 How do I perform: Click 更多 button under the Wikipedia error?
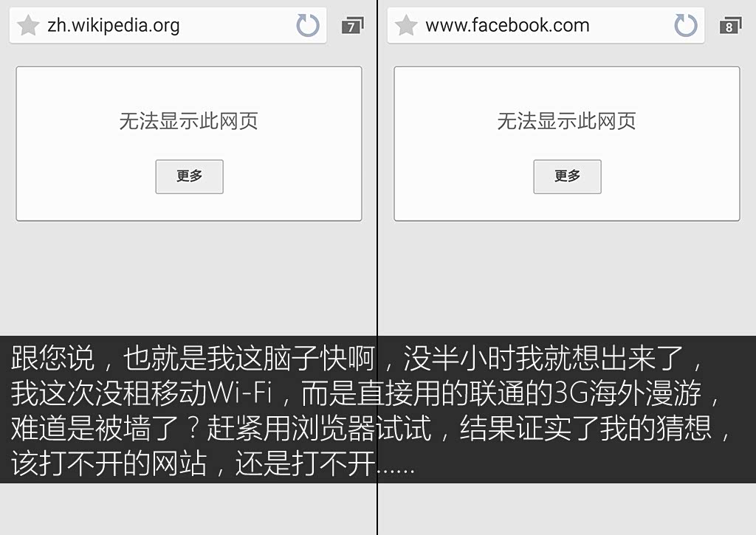click(x=190, y=176)
